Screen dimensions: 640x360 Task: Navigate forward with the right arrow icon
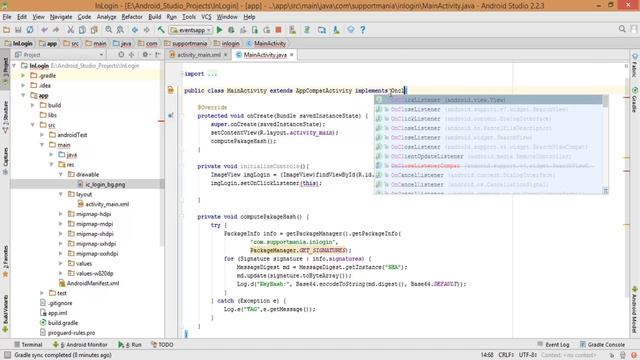coord(146,30)
